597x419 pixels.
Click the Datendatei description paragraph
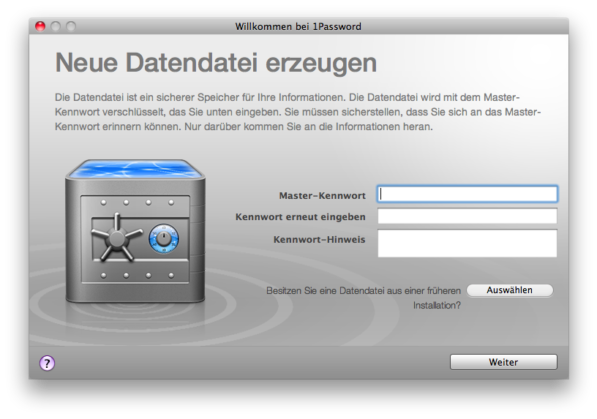click(x=298, y=112)
